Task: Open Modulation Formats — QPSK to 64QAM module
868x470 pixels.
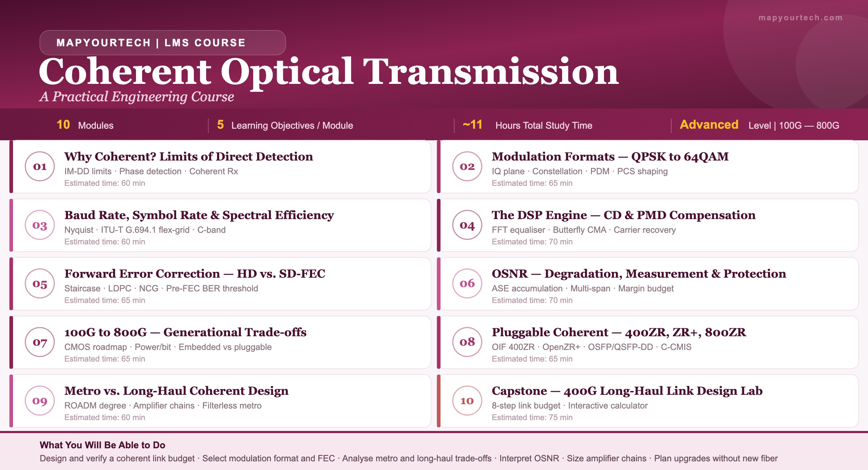Action: point(610,157)
